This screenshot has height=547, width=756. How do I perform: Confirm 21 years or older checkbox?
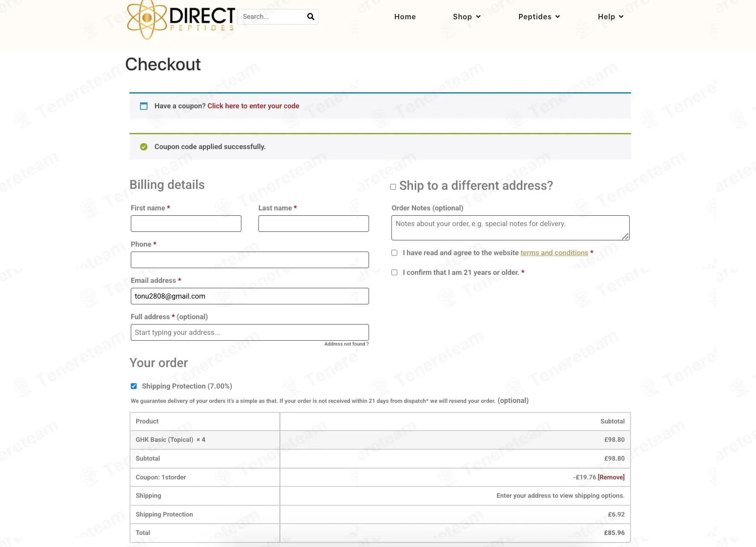tap(395, 273)
